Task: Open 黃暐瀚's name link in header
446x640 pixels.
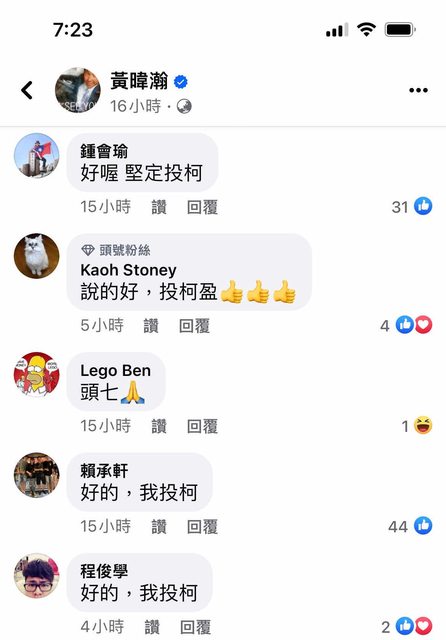Action: [x=139, y=81]
